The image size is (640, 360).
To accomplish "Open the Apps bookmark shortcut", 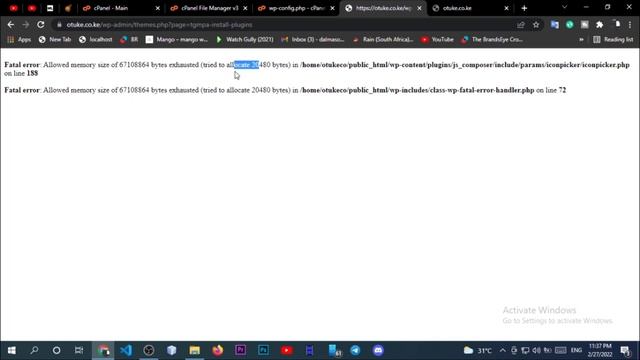I will coord(19,40).
